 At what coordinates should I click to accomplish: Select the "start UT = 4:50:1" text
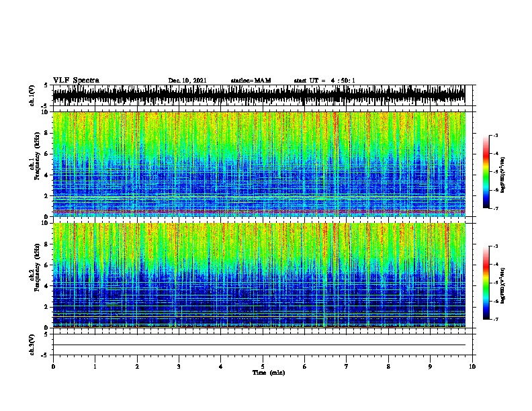[x=324, y=81]
